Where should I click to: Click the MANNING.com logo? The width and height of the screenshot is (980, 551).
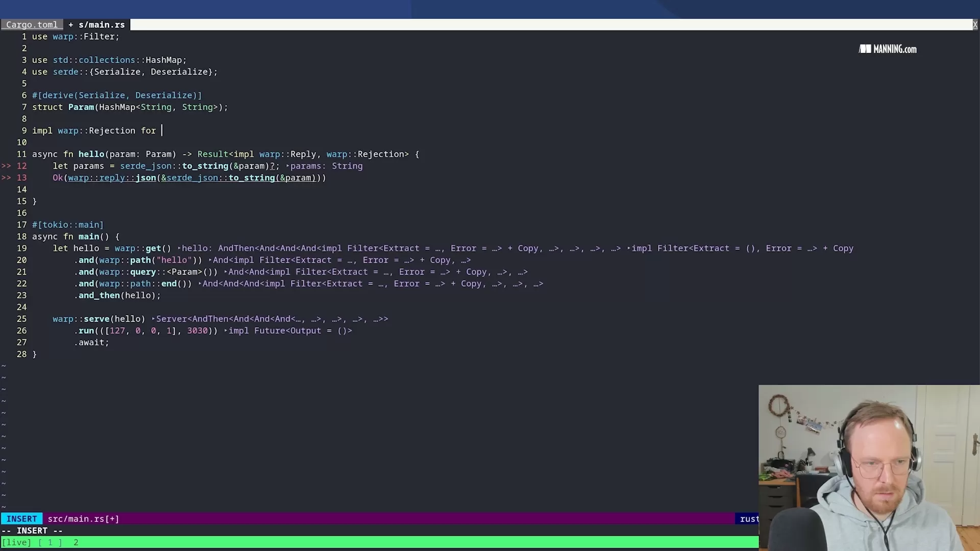[887, 49]
